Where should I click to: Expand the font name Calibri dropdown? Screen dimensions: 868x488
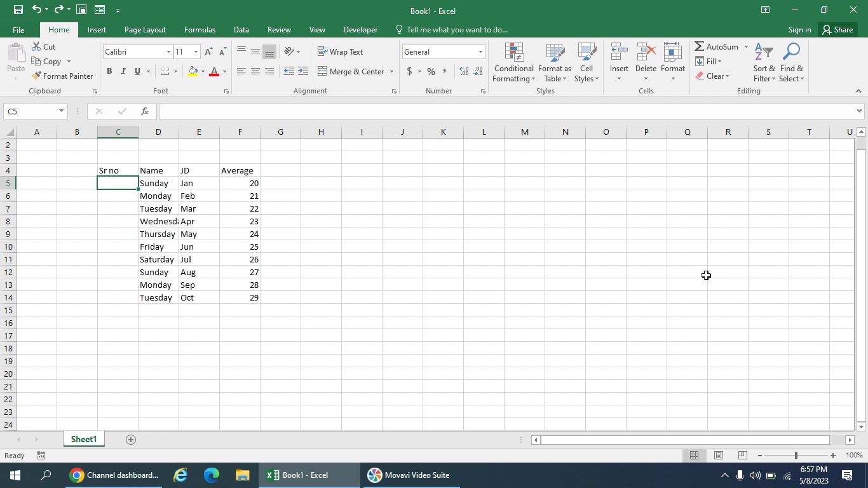pyautogui.click(x=168, y=52)
